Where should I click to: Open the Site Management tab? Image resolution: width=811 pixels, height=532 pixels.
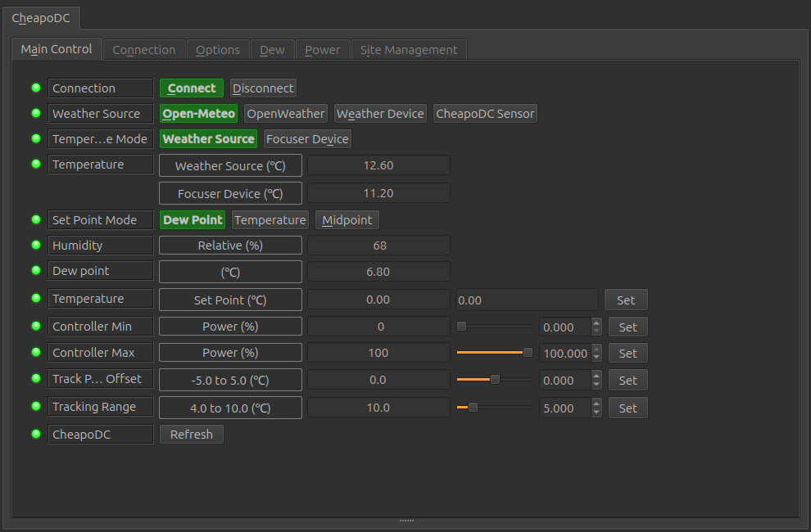click(x=409, y=49)
